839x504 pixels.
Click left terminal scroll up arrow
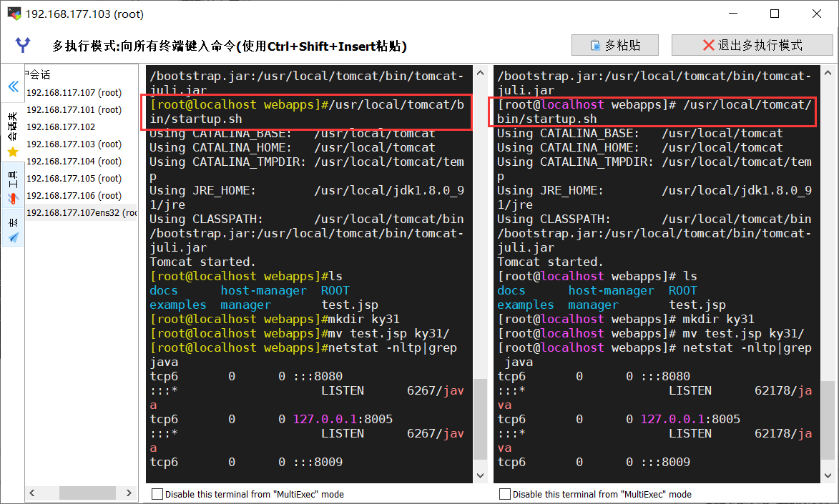pyautogui.click(x=480, y=73)
